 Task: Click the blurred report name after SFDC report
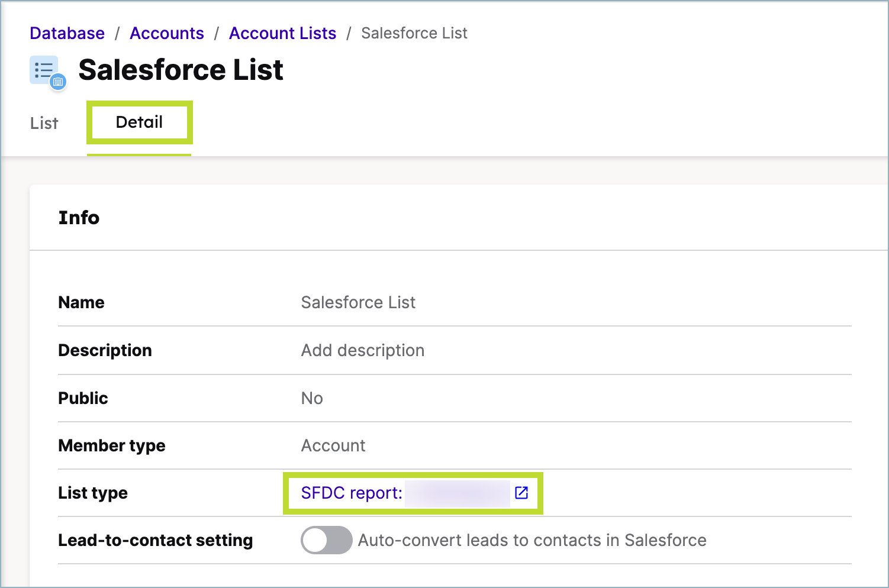pos(456,493)
